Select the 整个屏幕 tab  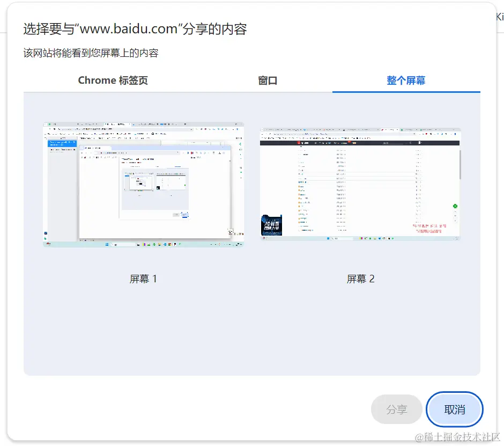tap(406, 80)
